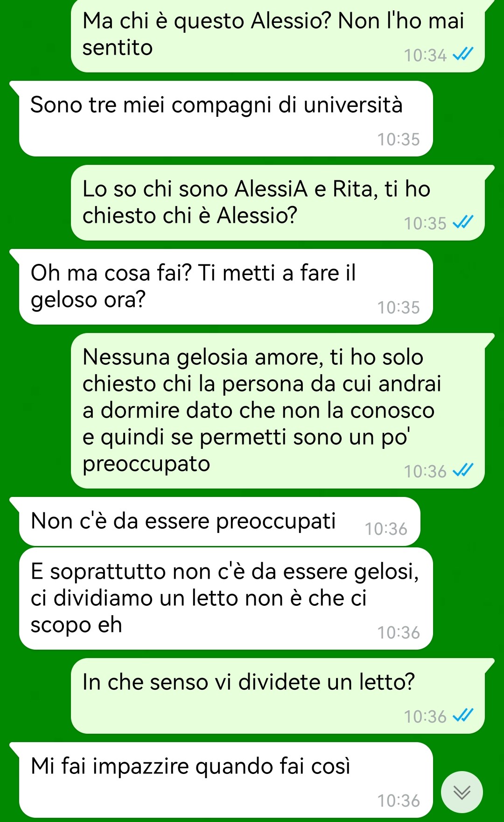Select message 'Oh ma cosa fai? Ti metti a fare il geloso'
Viewport: 504px width, 822px height.
coord(226,287)
